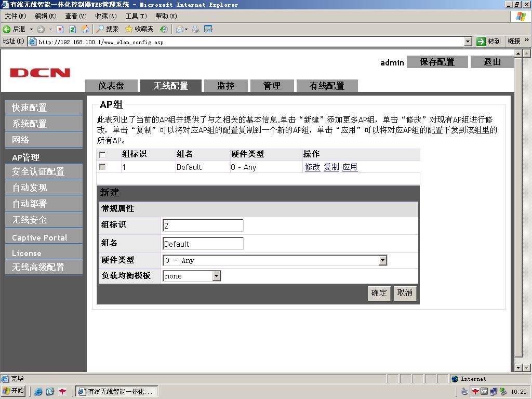The image size is (532, 399).
Task: Click the IE window taskbar button
Action: tap(116, 392)
